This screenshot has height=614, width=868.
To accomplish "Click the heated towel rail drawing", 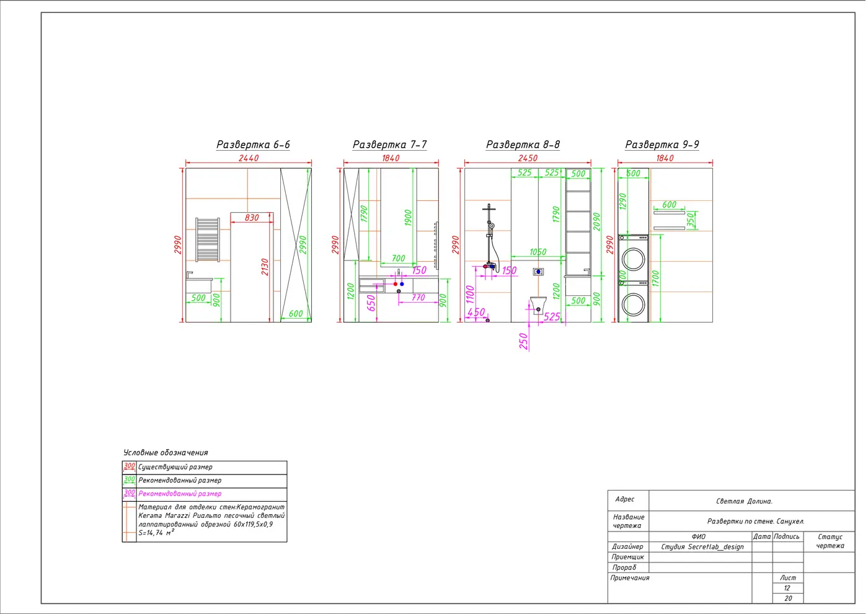I will pos(208,240).
